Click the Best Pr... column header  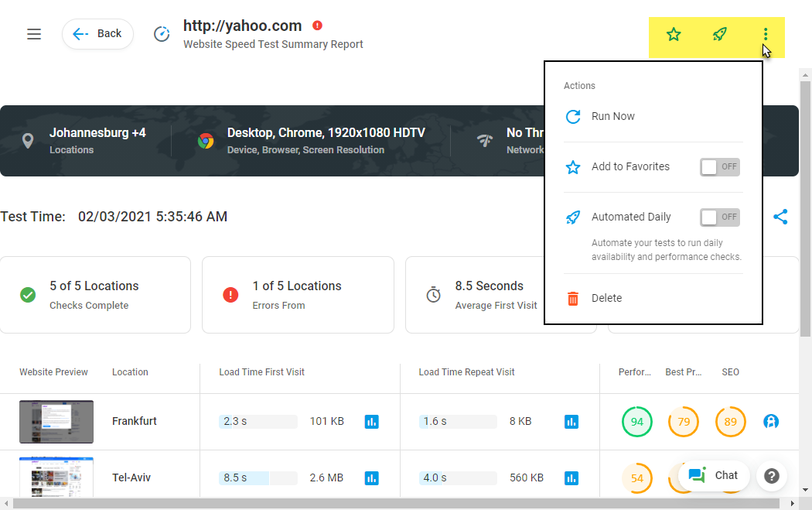coord(684,372)
